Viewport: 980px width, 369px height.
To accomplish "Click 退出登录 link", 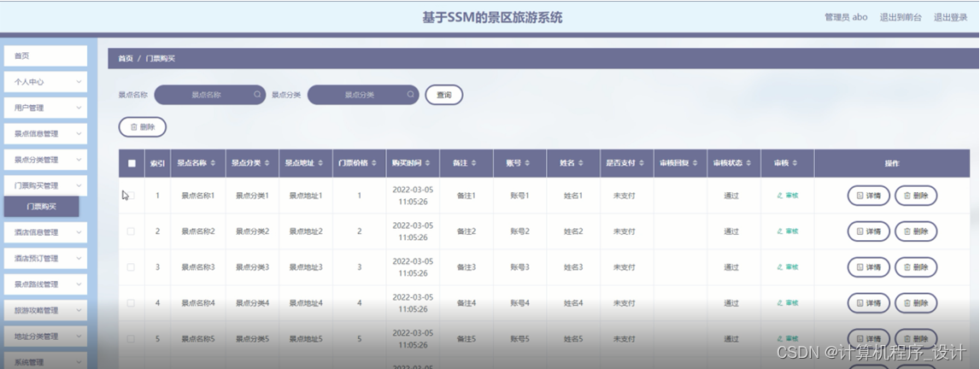I will [951, 17].
